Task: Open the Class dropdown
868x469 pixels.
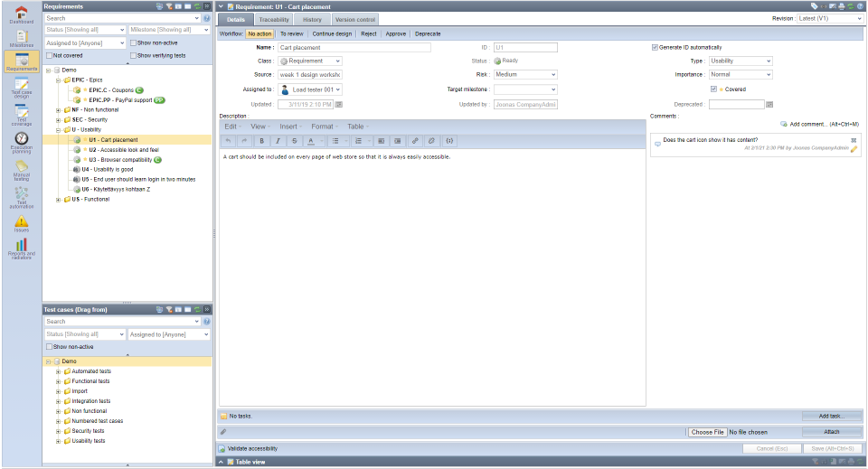Action: click(x=310, y=61)
